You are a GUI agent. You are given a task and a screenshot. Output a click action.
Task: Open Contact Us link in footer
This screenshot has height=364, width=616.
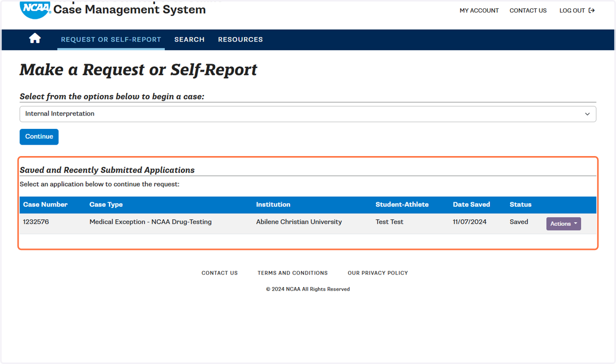pos(220,273)
